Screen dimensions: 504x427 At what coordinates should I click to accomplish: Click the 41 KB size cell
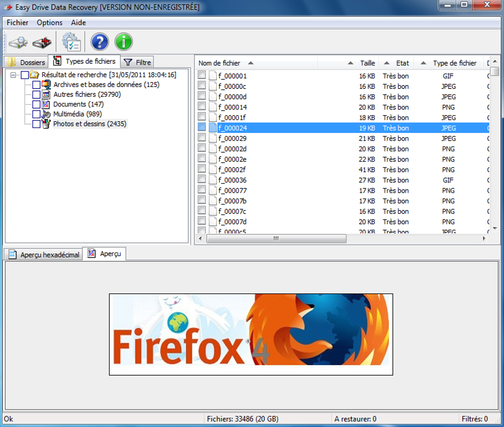[x=367, y=170]
